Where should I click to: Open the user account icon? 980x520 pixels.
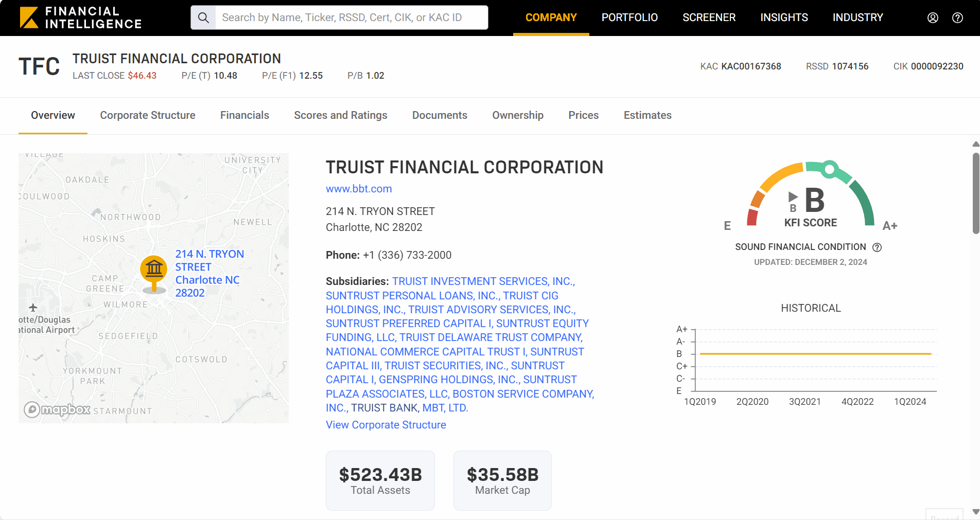click(x=933, y=17)
